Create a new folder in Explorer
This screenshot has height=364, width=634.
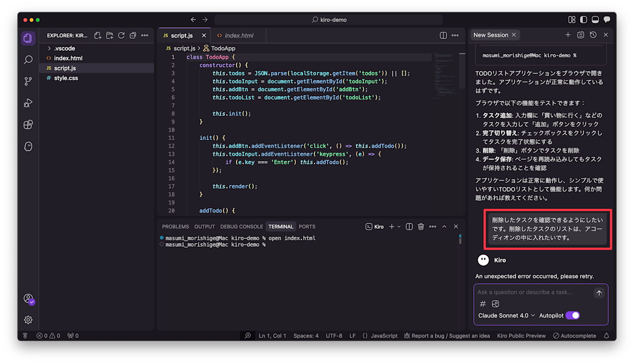pyautogui.click(x=109, y=35)
